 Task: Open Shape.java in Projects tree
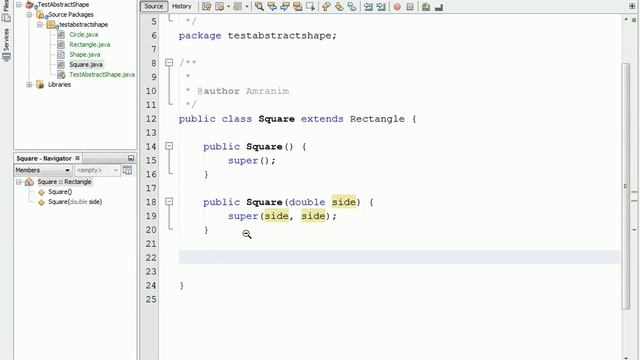click(x=84, y=54)
